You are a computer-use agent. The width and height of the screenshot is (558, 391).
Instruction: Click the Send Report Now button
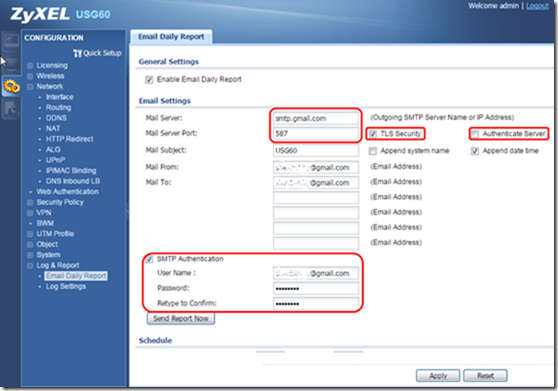pyautogui.click(x=181, y=318)
